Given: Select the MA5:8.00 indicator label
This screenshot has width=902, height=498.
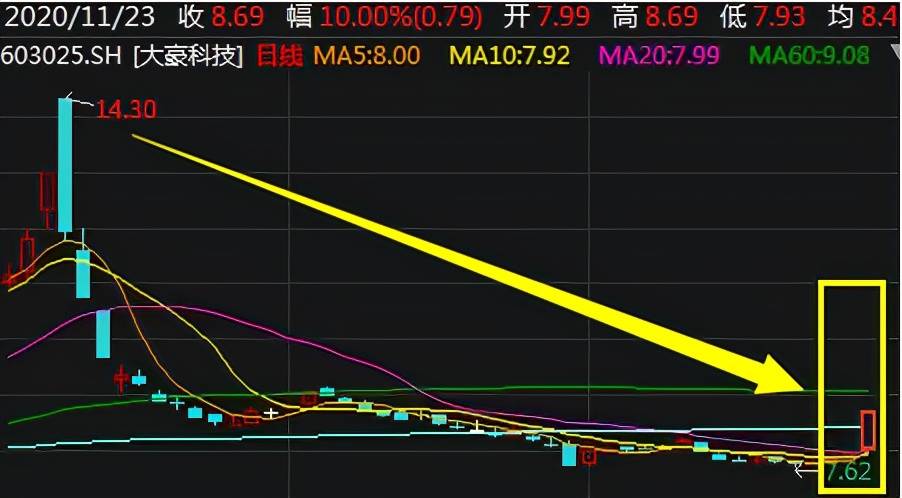Looking at the screenshot, I should click(366, 56).
